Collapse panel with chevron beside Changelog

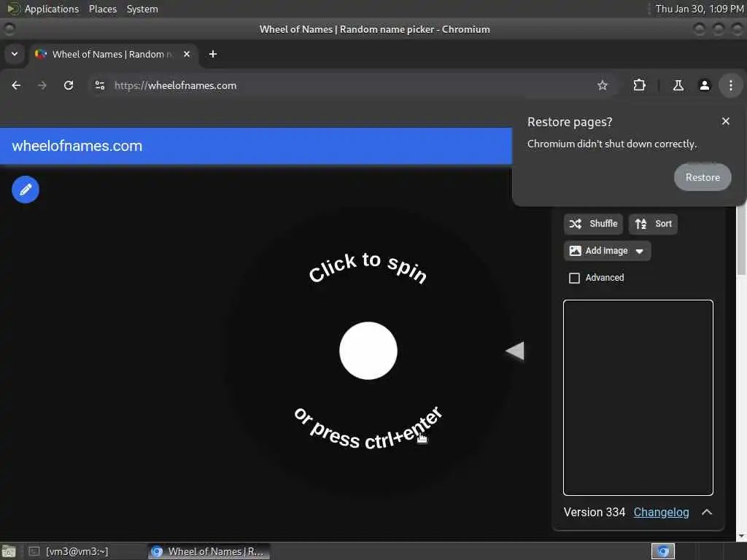707,513
